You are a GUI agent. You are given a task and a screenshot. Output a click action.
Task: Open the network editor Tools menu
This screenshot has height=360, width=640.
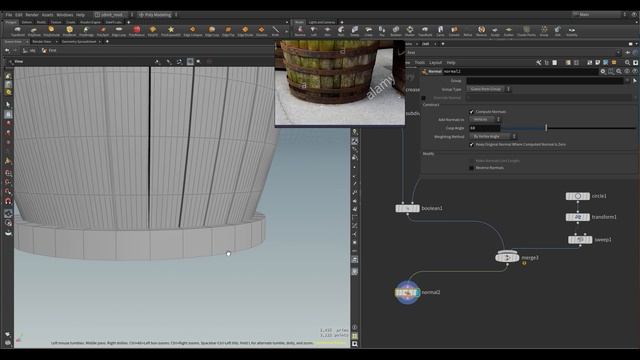point(420,62)
